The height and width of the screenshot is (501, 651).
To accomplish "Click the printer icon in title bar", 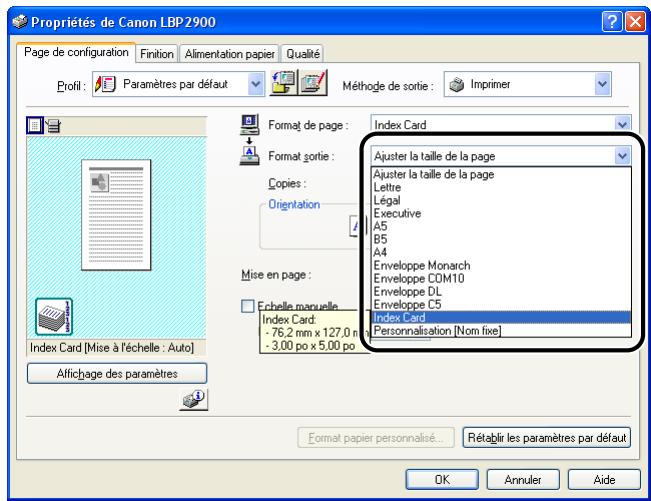I will pos(20,22).
